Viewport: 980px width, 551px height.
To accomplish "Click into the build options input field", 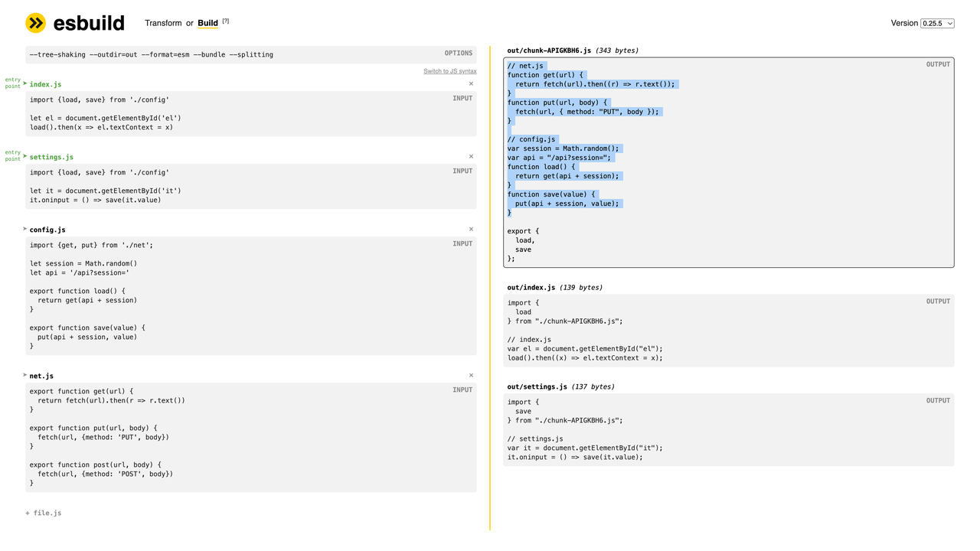I will pos(251,54).
